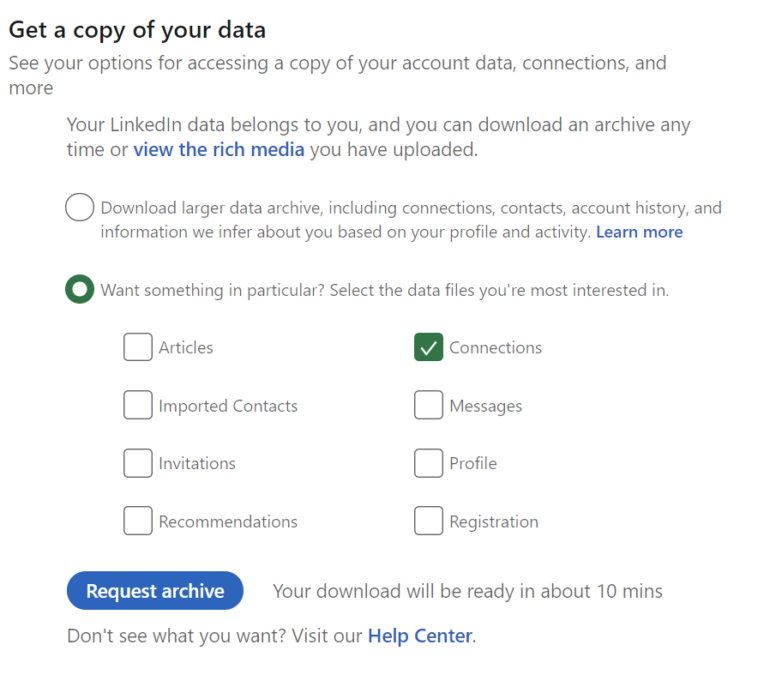The height and width of the screenshot is (675, 764).
Task: Select the Recommendations checkbox
Action: coord(138,521)
